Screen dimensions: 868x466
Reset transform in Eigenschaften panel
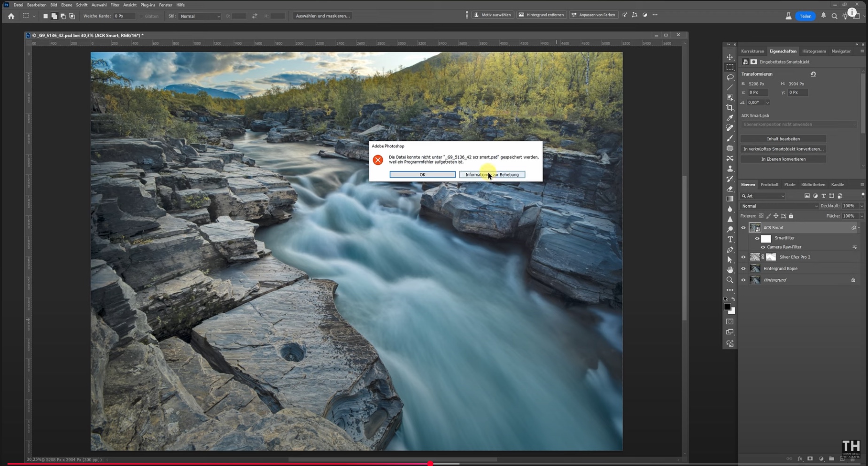click(814, 74)
